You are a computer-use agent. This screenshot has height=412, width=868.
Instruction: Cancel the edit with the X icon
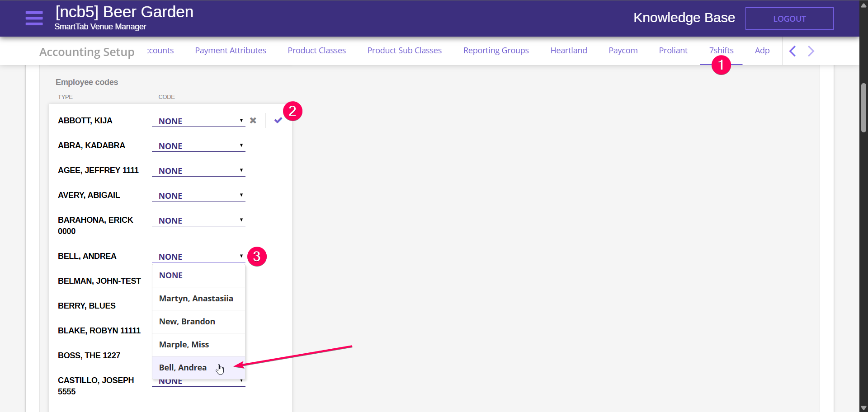(253, 121)
